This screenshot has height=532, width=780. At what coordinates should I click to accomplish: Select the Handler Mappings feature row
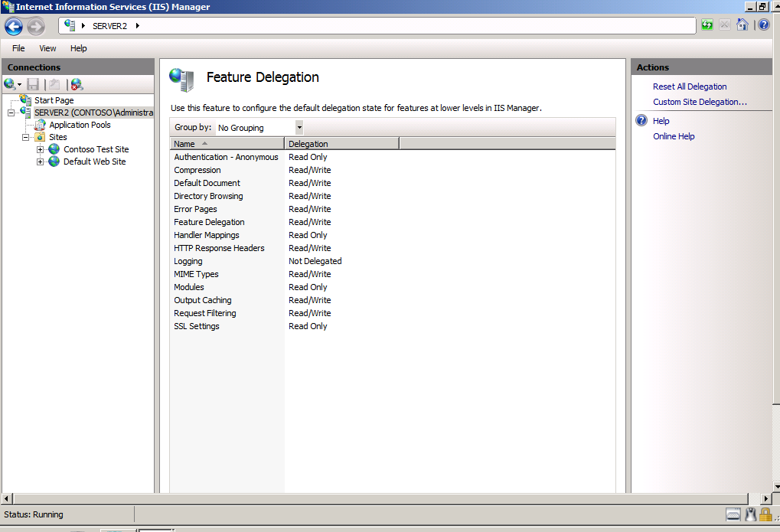tap(393, 235)
